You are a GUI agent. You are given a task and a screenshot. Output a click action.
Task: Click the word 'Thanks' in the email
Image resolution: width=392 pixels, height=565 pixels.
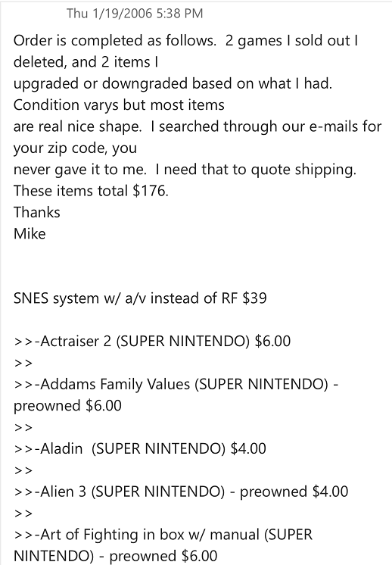(x=37, y=212)
